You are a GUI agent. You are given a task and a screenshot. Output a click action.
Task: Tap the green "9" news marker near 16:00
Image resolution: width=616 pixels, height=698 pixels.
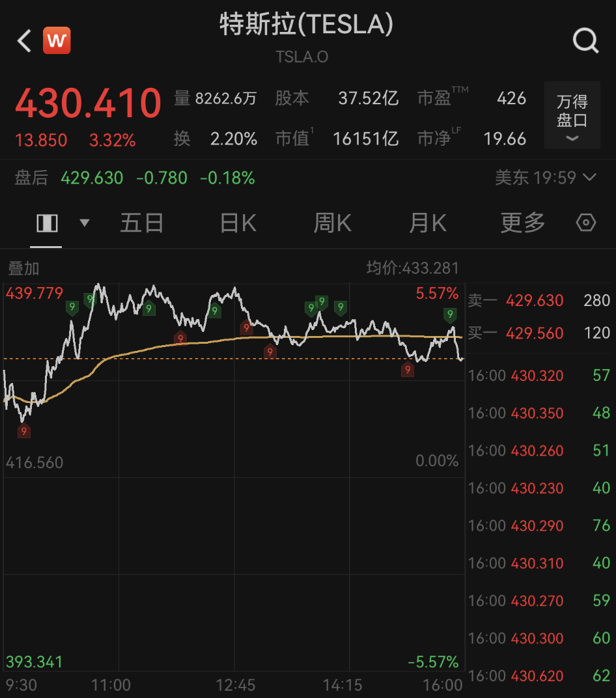449,314
